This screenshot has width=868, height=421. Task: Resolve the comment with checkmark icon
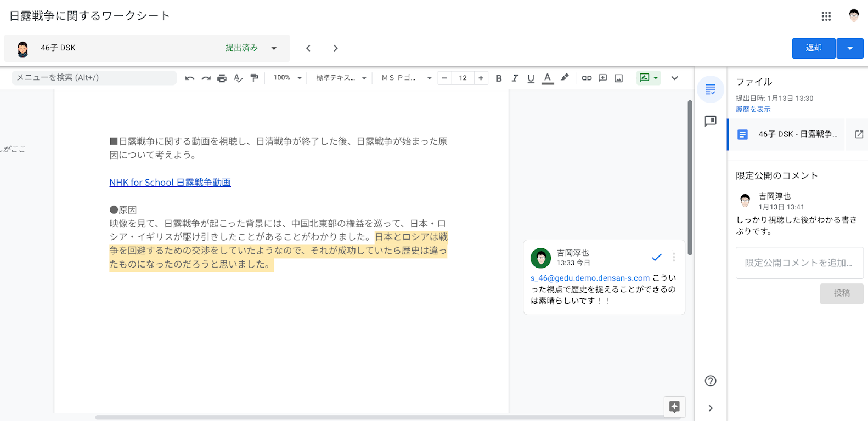pos(657,257)
